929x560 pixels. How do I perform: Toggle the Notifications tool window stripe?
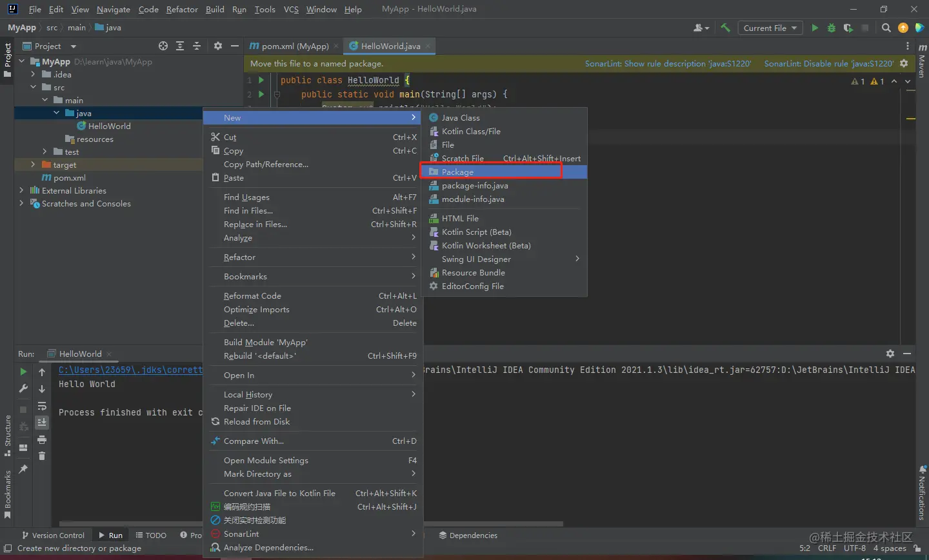(x=922, y=493)
